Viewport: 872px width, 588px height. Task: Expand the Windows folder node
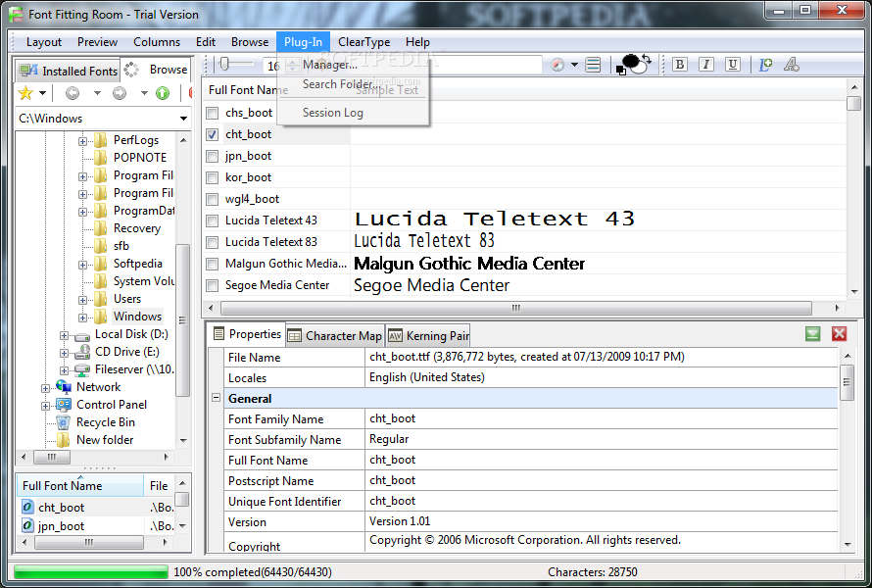click(x=82, y=318)
